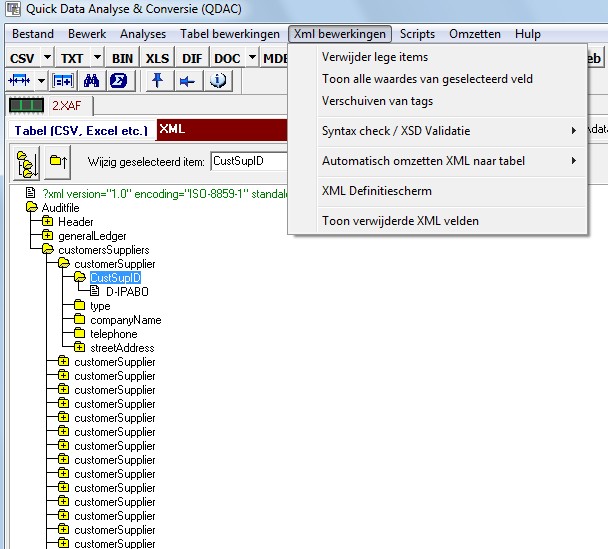Click the blue left-arrow pin icon
The image size is (608, 549).
tap(188, 80)
